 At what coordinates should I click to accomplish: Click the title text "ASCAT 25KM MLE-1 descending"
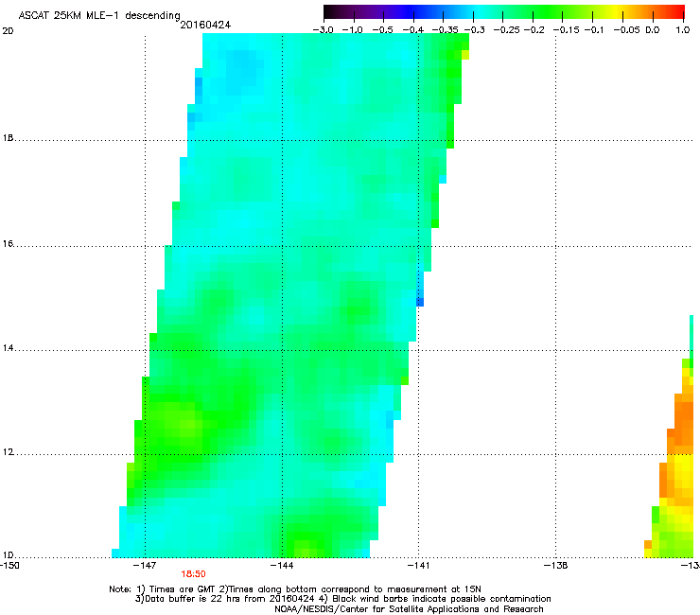click(x=99, y=16)
